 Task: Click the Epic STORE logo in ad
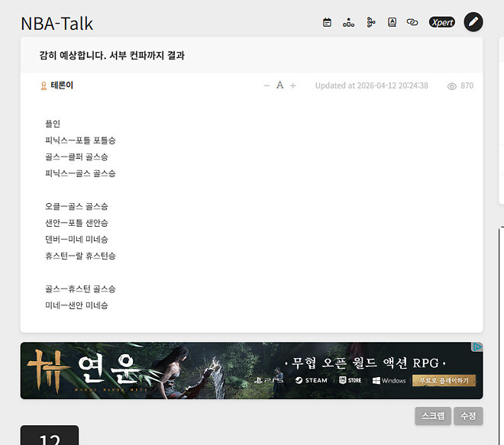pyautogui.click(x=351, y=380)
